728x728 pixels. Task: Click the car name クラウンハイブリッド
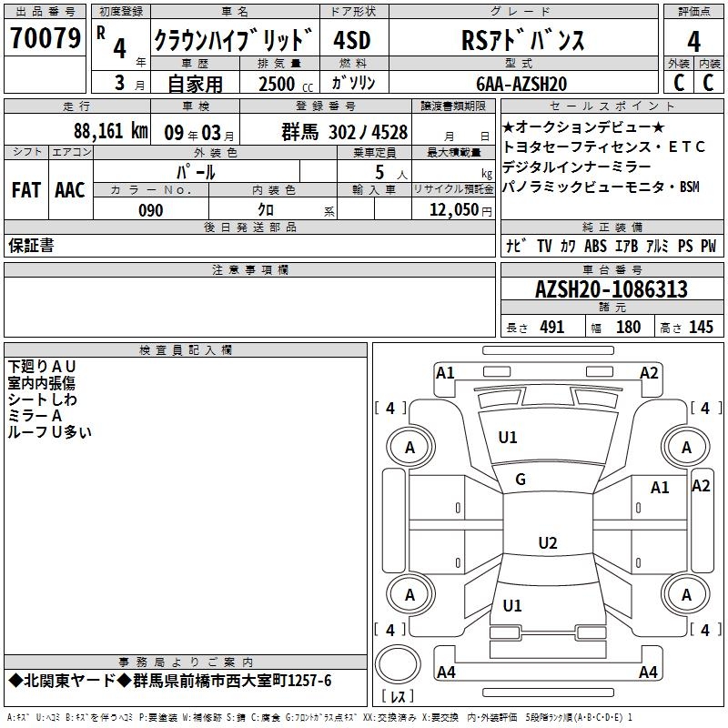point(233,41)
